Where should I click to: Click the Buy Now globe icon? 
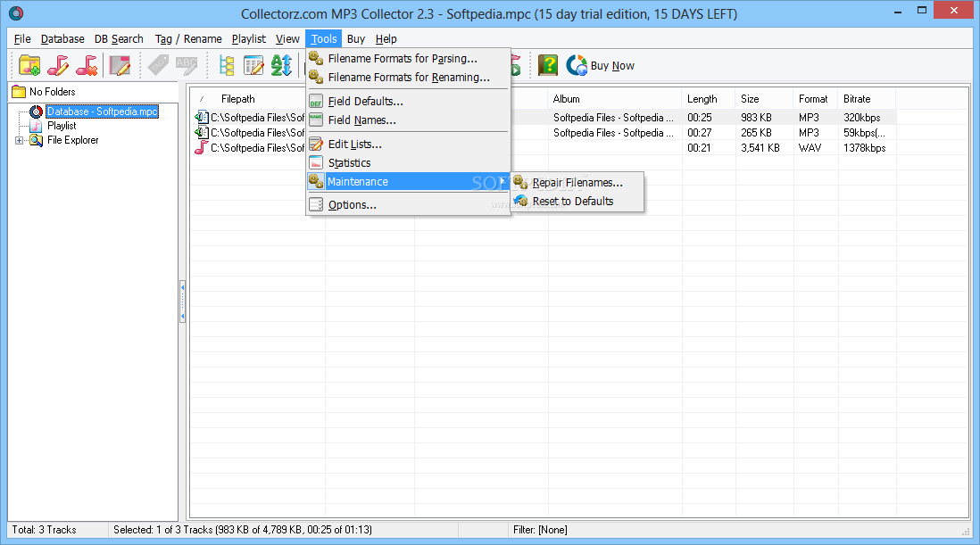(x=577, y=65)
